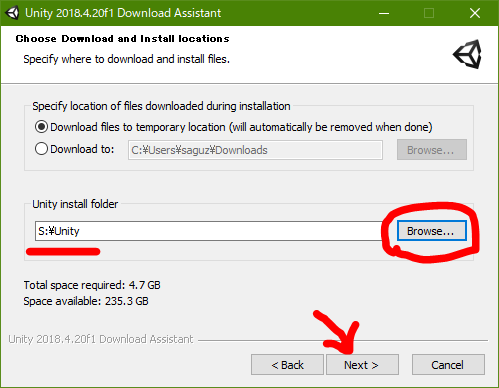The image size is (499, 388).
Task: Click 'Specify where to download and install files.' text
Action: point(127,59)
